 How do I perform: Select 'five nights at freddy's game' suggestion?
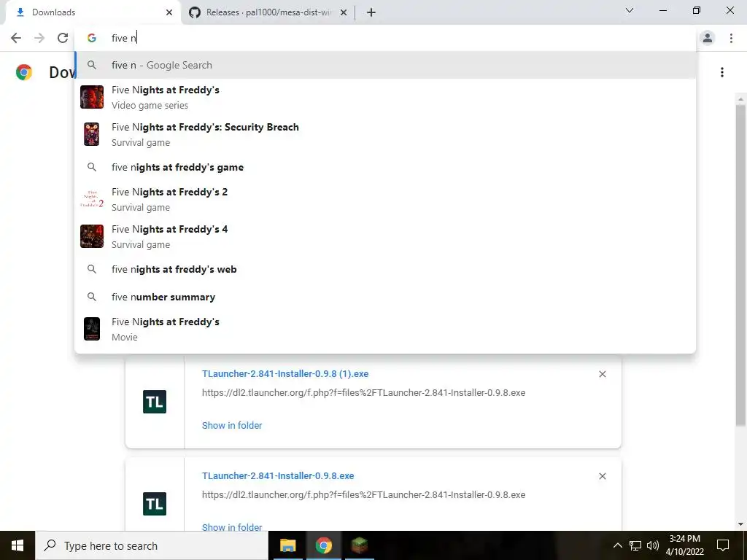(x=385, y=167)
